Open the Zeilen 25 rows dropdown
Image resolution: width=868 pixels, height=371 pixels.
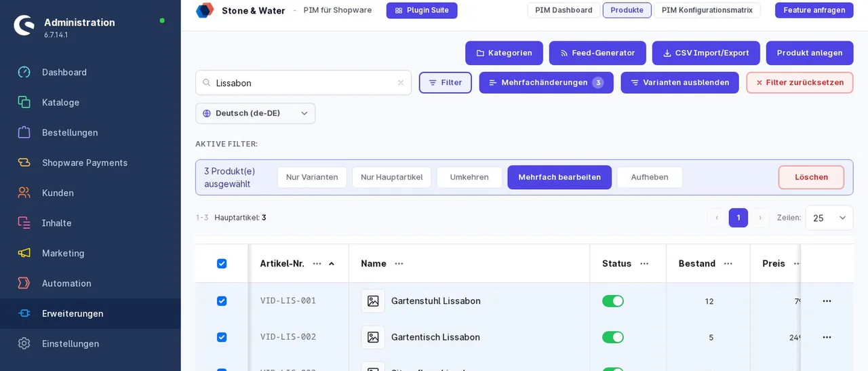click(829, 218)
